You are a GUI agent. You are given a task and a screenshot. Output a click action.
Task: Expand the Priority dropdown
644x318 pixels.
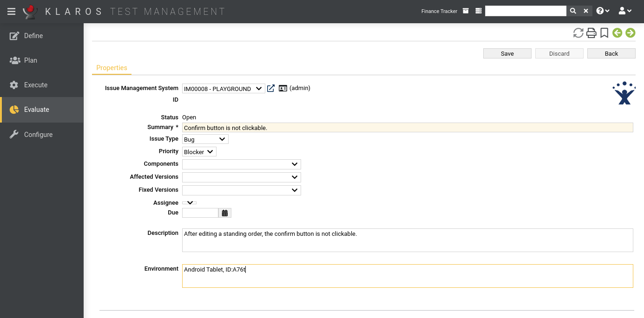[x=199, y=152]
